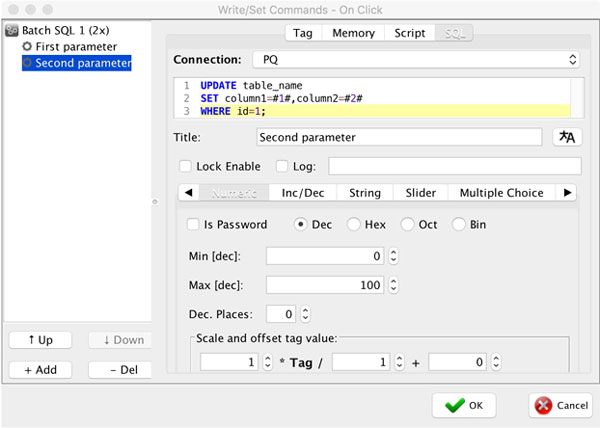Click the red X Cancel button
The width and height of the screenshot is (600, 428).
pyautogui.click(x=561, y=405)
